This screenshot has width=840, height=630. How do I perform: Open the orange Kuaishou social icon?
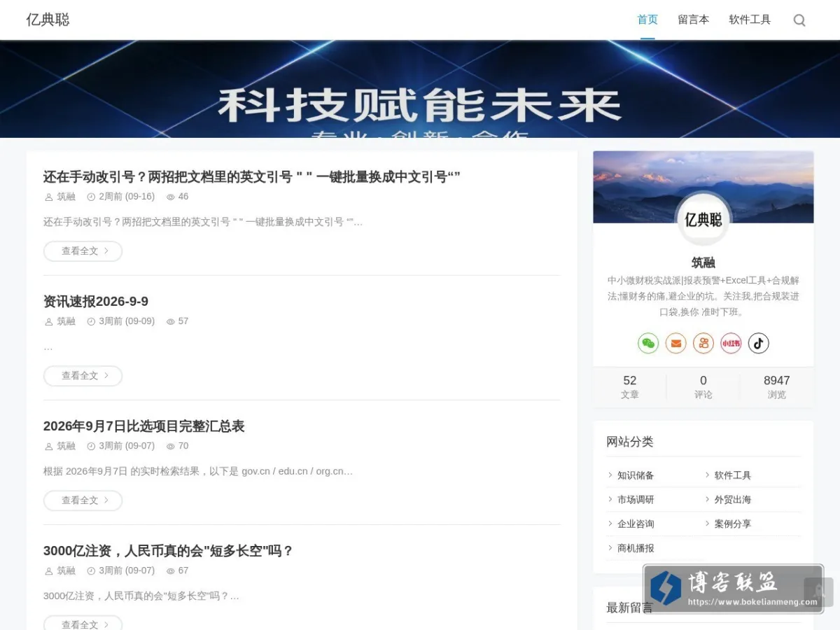pyautogui.click(x=703, y=343)
